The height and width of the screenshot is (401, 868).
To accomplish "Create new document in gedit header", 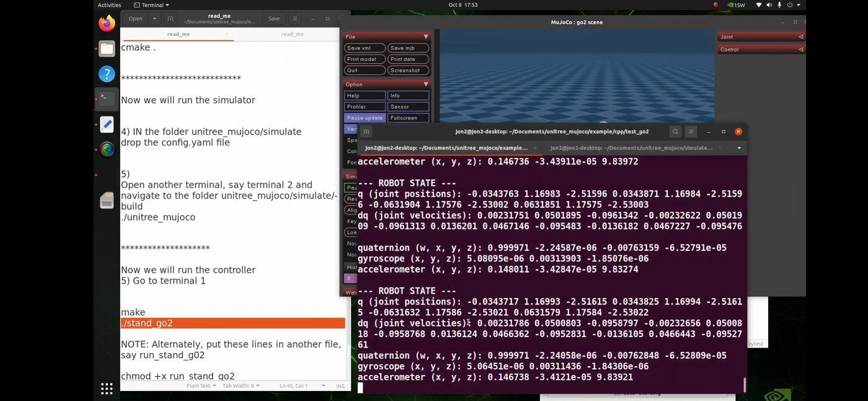I will (170, 19).
